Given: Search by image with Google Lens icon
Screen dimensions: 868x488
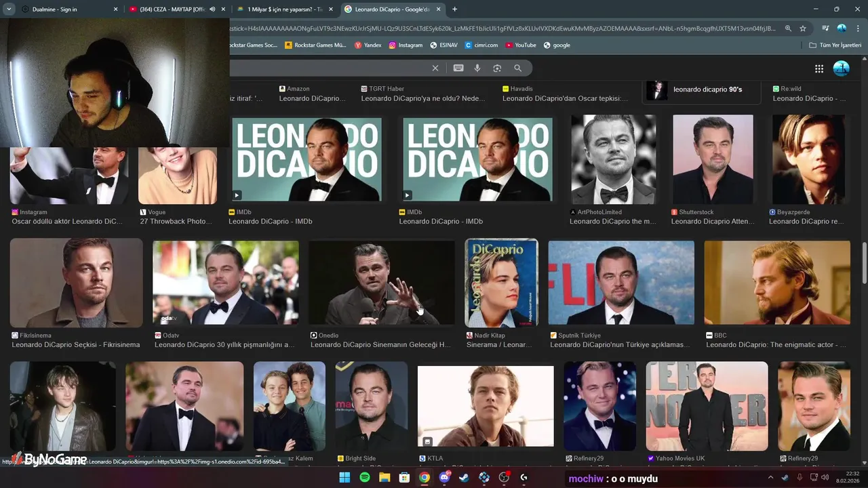Looking at the screenshot, I should [x=497, y=68].
